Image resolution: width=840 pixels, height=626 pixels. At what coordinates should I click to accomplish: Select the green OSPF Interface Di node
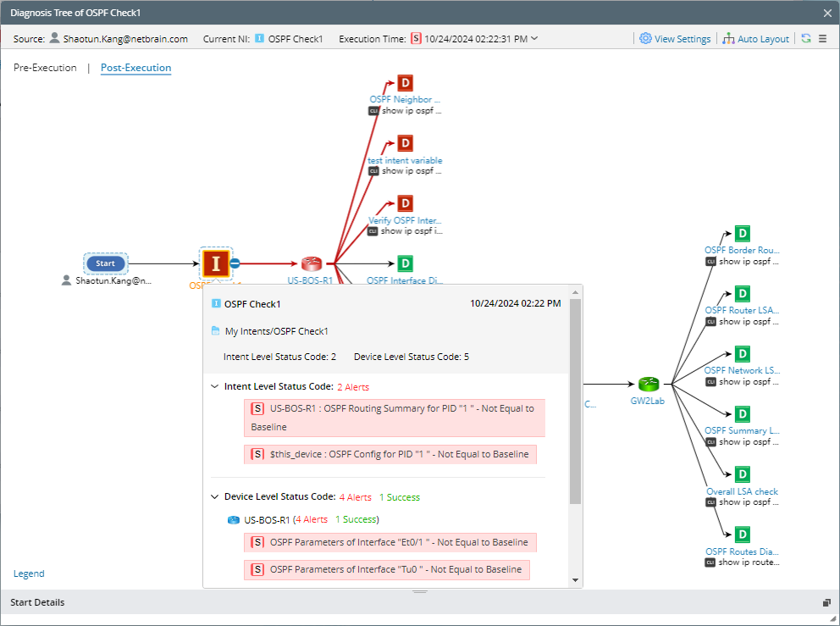[406, 263]
